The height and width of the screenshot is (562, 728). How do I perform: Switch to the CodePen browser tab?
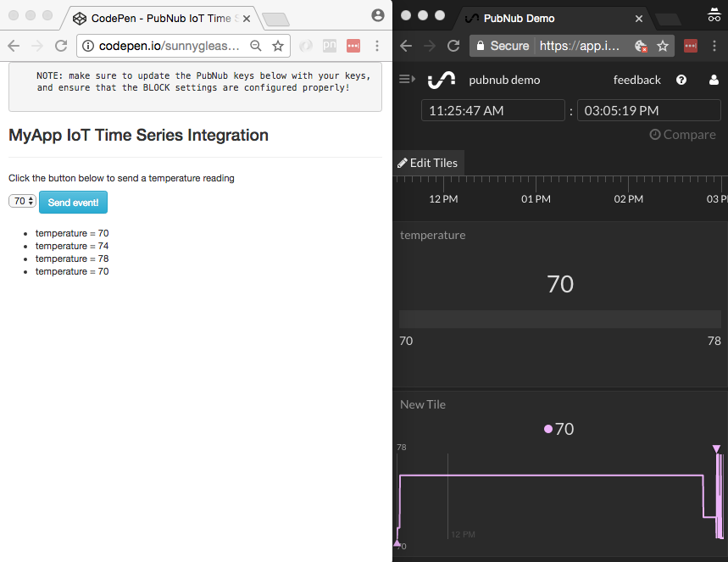point(161,18)
